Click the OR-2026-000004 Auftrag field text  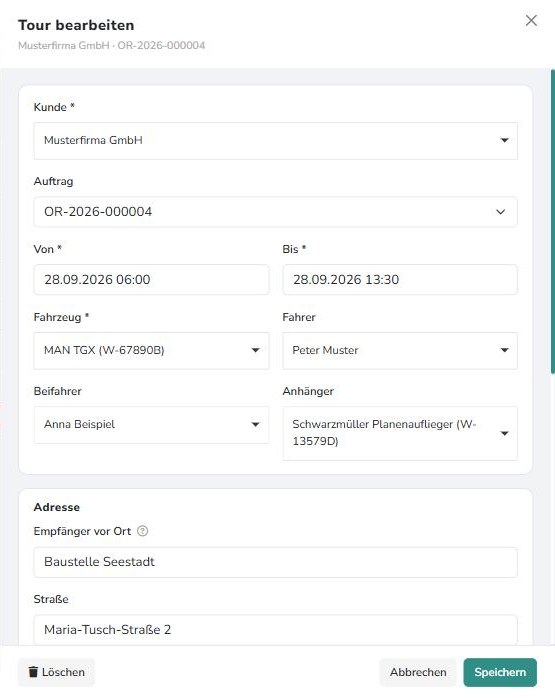98,212
